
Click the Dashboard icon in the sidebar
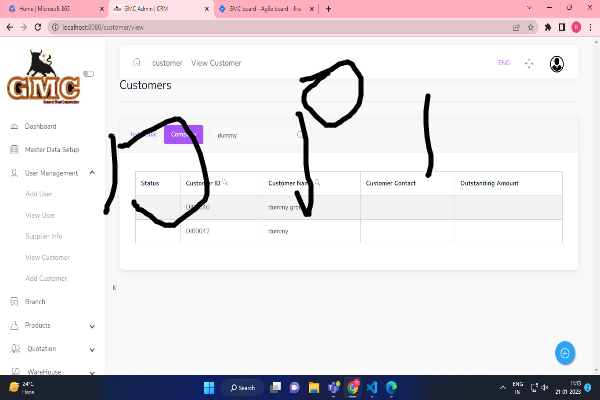point(13,127)
